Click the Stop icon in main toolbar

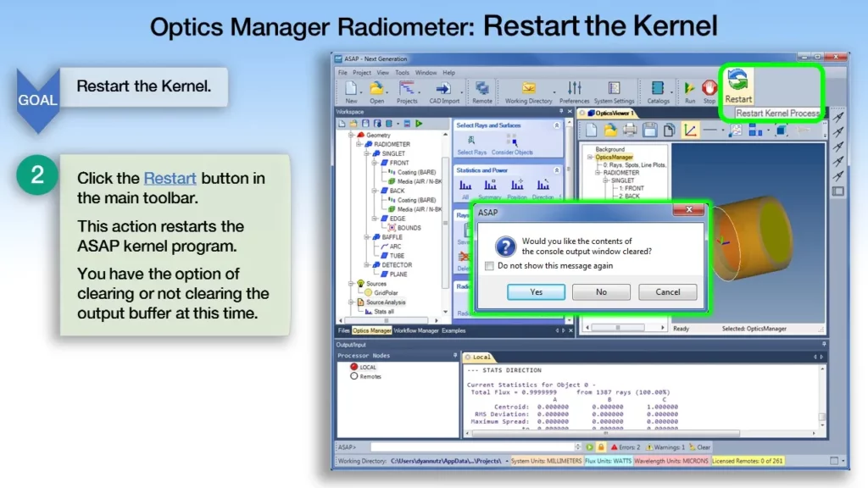pos(709,88)
